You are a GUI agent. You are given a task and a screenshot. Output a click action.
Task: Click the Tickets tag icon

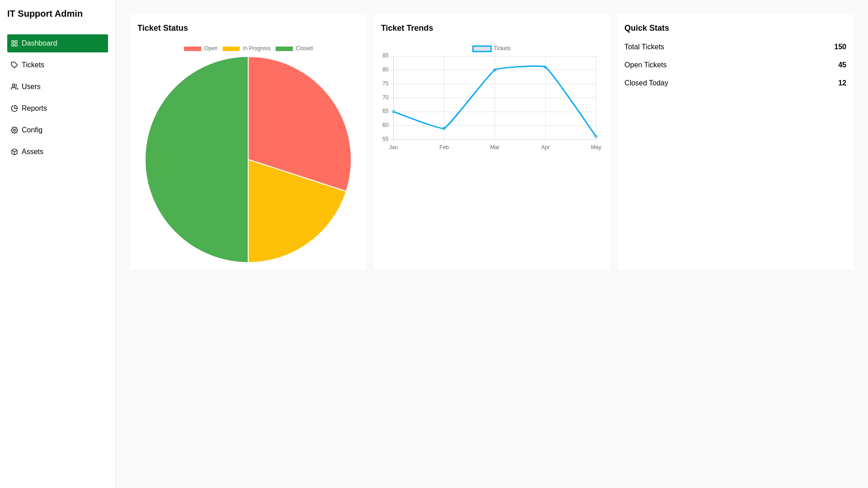click(x=14, y=65)
